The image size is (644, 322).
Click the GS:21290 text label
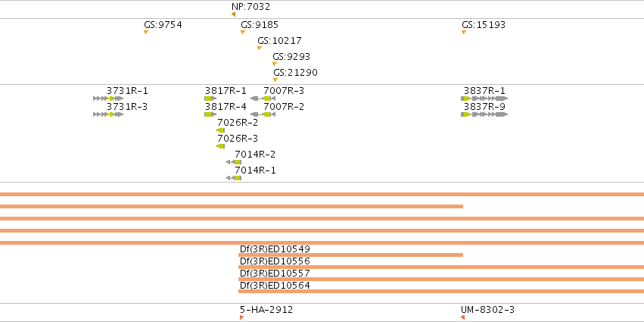tap(295, 73)
